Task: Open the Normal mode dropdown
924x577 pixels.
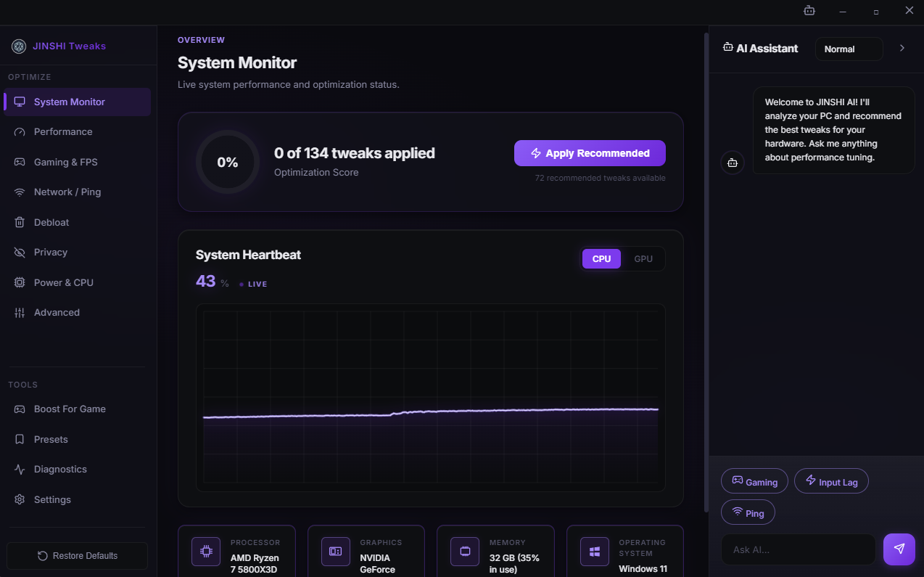Action: coord(849,49)
